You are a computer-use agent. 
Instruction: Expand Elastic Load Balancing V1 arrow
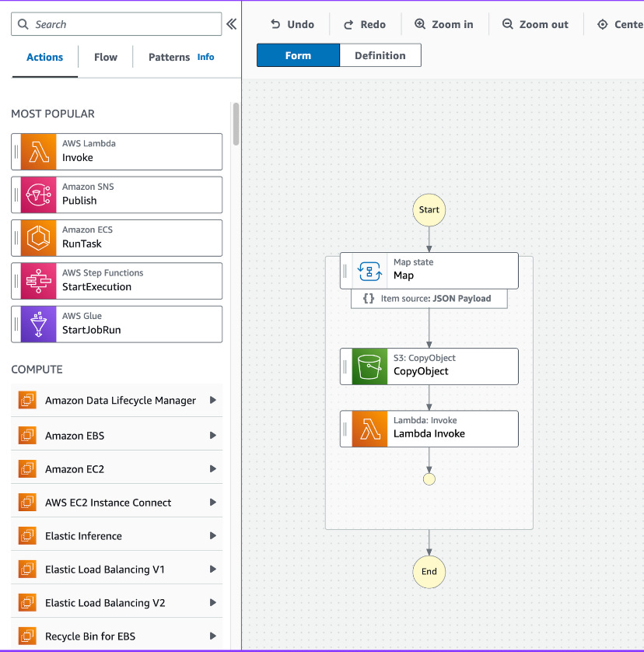click(x=213, y=570)
